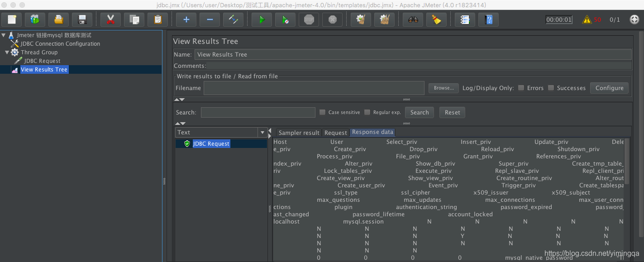Click the Open file folder icon
Image resolution: width=644 pixels, height=262 pixels.
click(x=58, y=19)
